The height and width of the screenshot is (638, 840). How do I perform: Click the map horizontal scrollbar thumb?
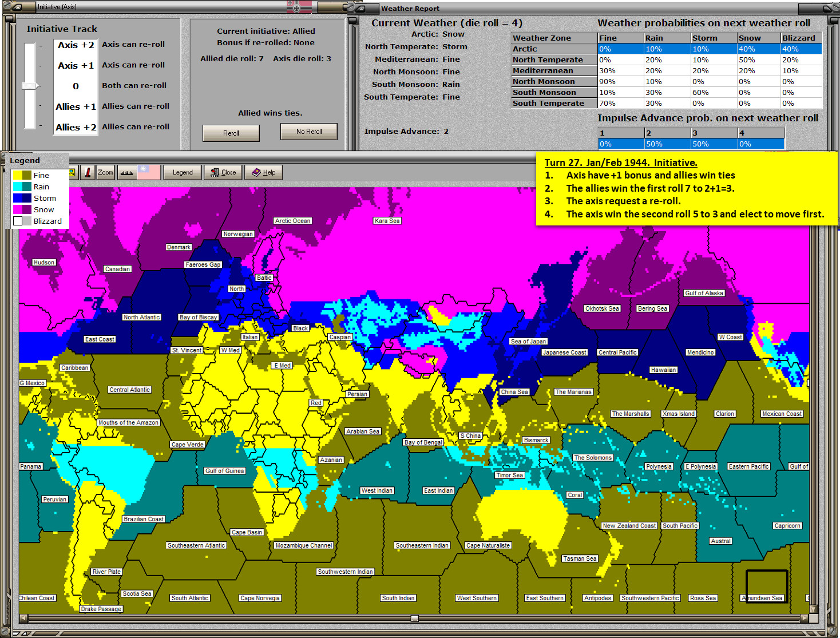coord(414,619)
